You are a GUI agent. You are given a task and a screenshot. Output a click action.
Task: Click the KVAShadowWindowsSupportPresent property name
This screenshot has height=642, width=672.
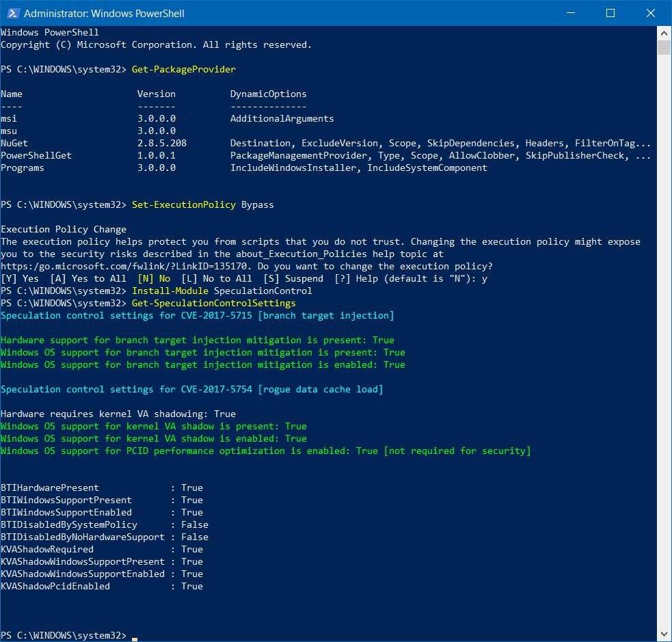83,562
